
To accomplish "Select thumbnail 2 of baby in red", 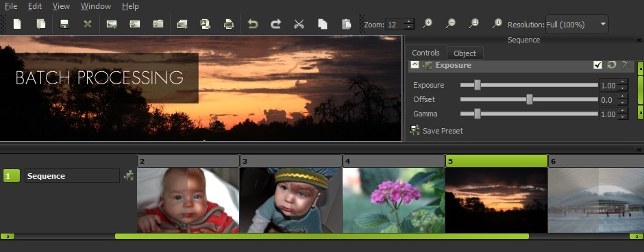I will pyautogui.click(x=188, y=200).
